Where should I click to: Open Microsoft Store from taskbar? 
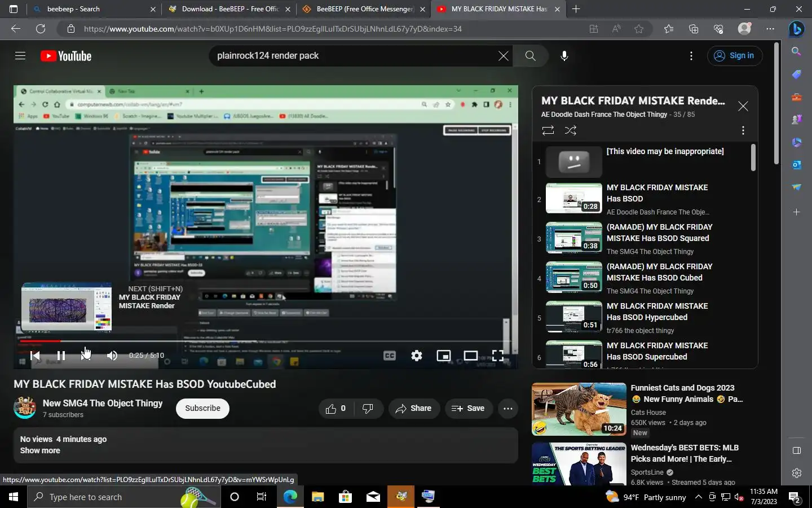tap(345, 497)
